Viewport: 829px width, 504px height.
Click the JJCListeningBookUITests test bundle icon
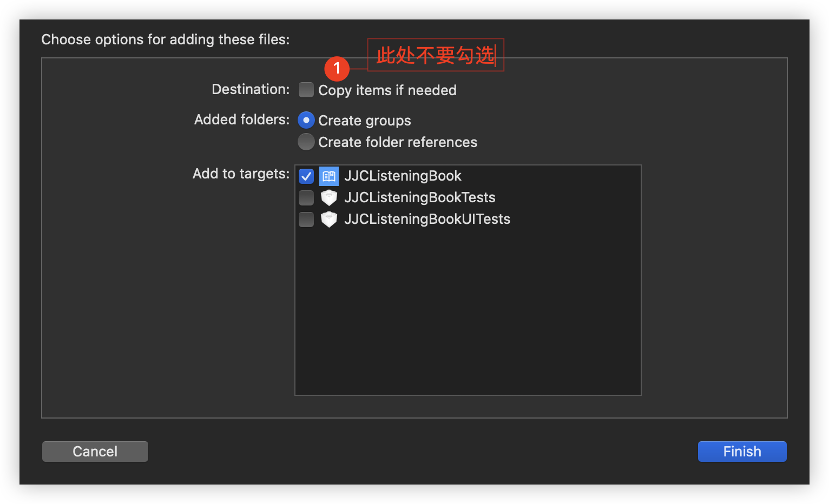329,219
